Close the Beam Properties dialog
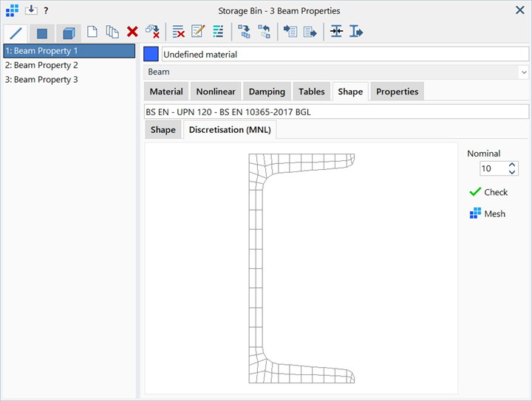532x401 pixels. pyautogui.click(x=519, y=10)
